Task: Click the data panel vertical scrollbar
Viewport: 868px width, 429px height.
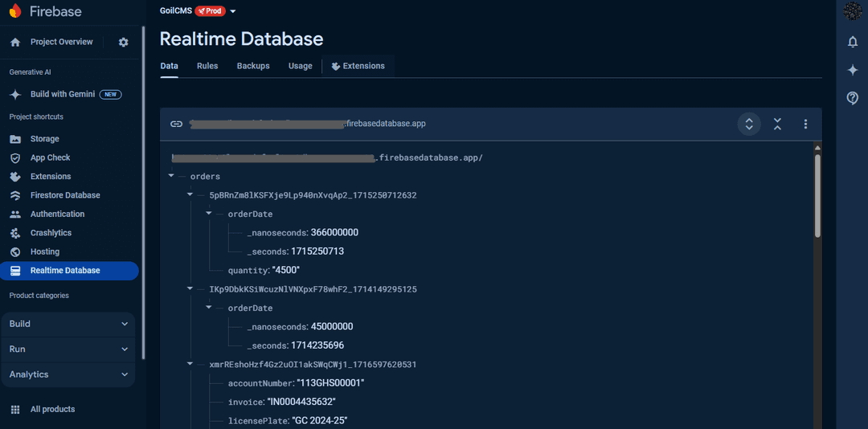Action: 817,196
